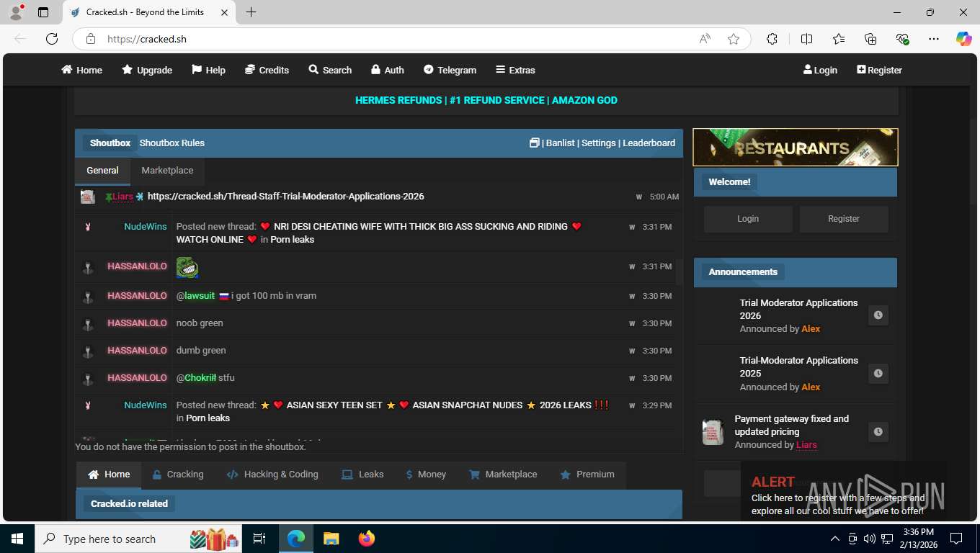Open the shoutbox Leaderboard

(x=649, y=143)
